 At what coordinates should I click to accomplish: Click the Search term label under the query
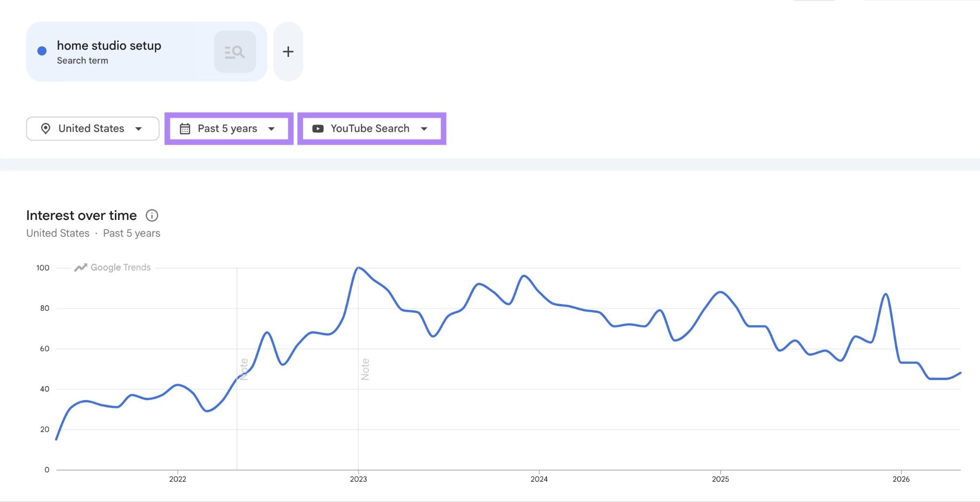(x=82, y=61)
